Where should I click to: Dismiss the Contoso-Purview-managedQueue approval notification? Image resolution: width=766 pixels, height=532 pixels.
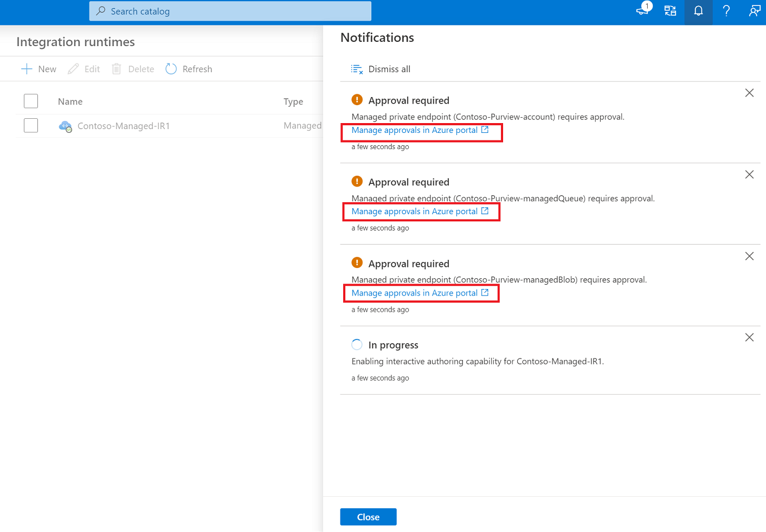click(x=749, y=174)
